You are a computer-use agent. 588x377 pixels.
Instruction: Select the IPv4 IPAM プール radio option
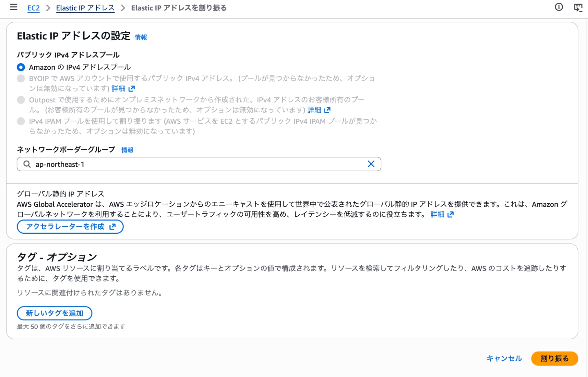[x=21, y=121]
